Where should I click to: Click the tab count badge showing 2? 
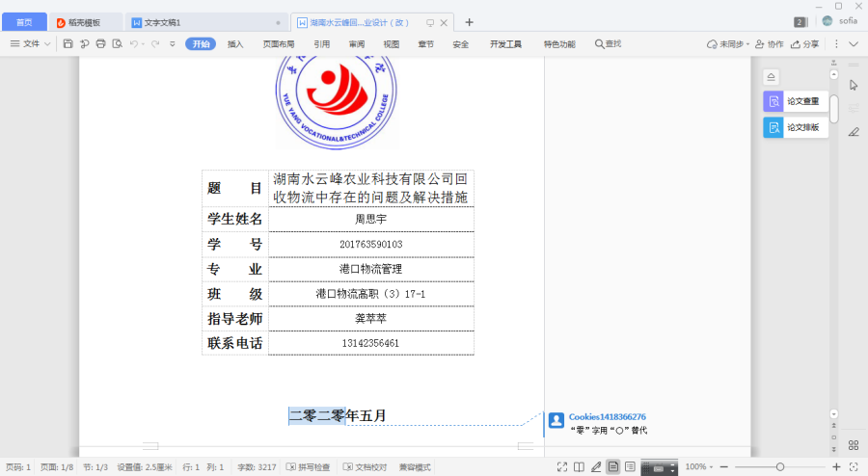pos(800,22)
